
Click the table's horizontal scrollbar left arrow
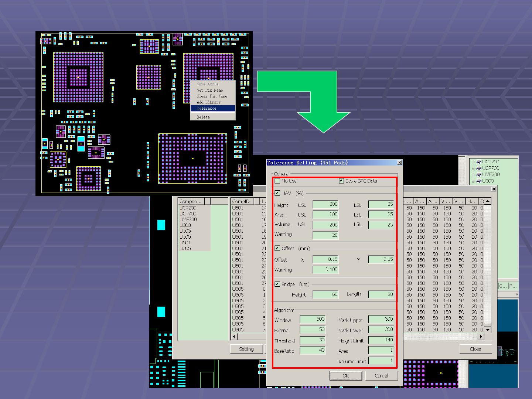click(x=234, y=337)
